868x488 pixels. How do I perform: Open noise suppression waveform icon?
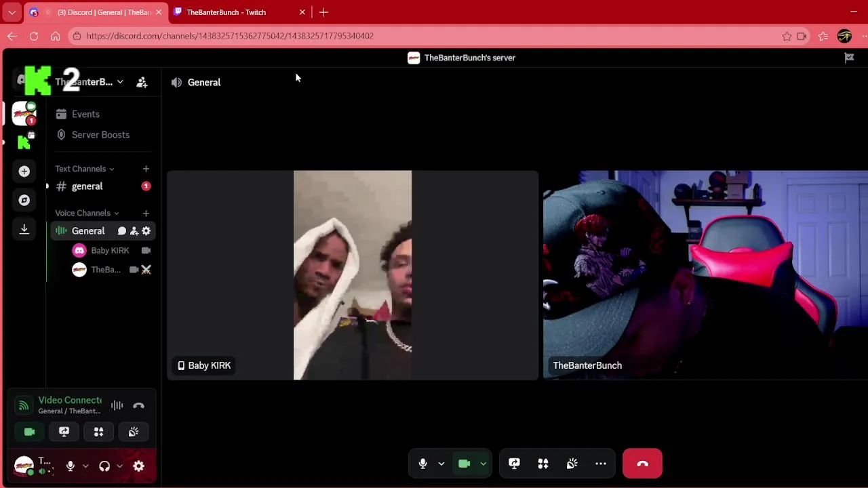point(117,405)
